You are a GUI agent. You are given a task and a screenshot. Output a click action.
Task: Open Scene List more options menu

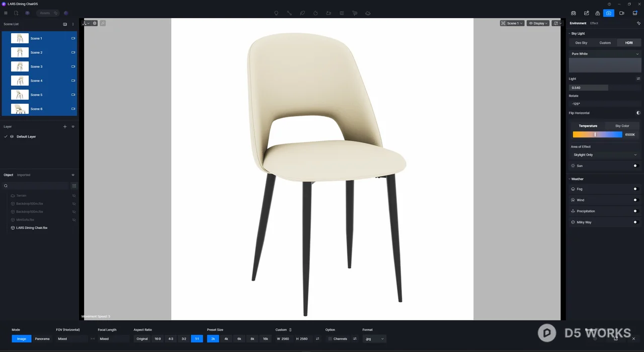pos(73,24)
